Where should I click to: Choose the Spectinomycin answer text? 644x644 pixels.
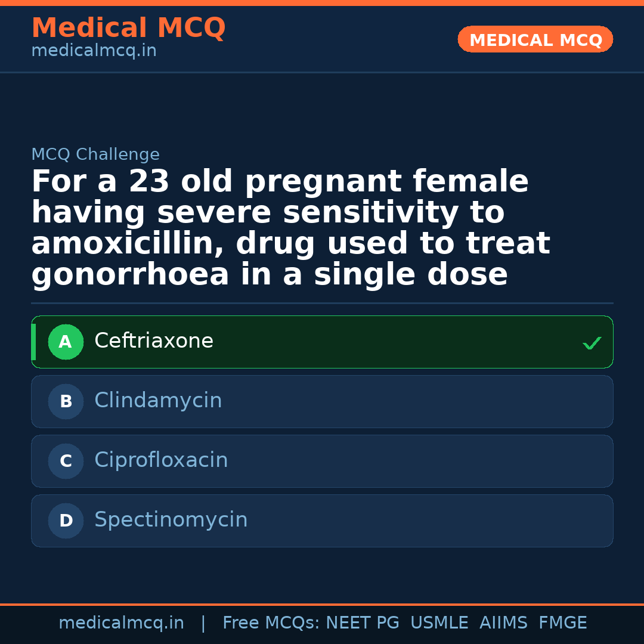[171, 520]
